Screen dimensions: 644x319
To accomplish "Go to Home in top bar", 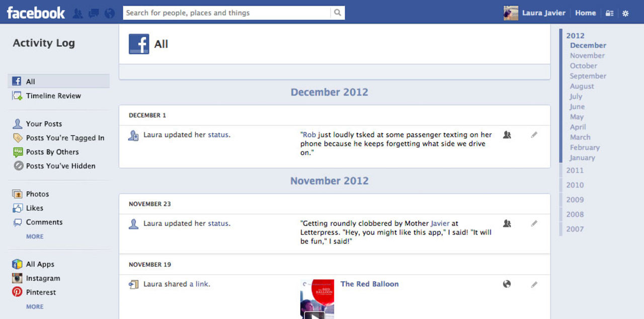I will 585,13.
